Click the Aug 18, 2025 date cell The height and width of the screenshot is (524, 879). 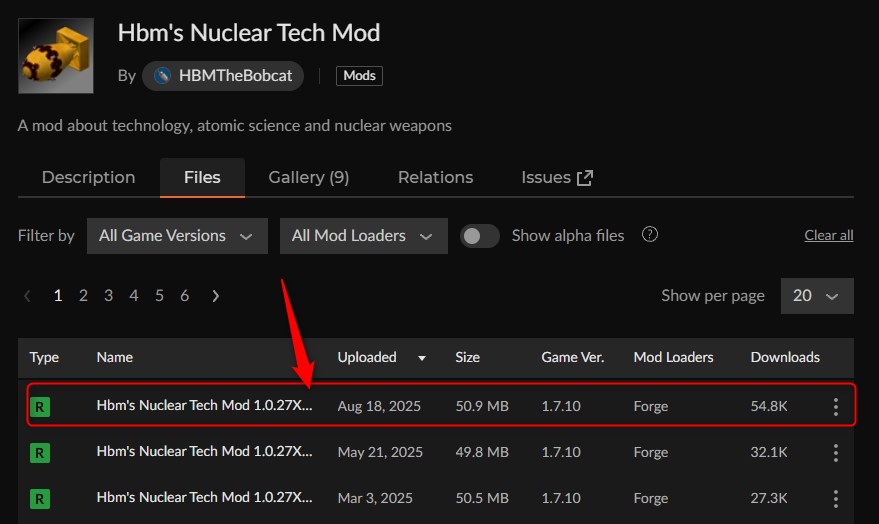[x=379, y=406]
